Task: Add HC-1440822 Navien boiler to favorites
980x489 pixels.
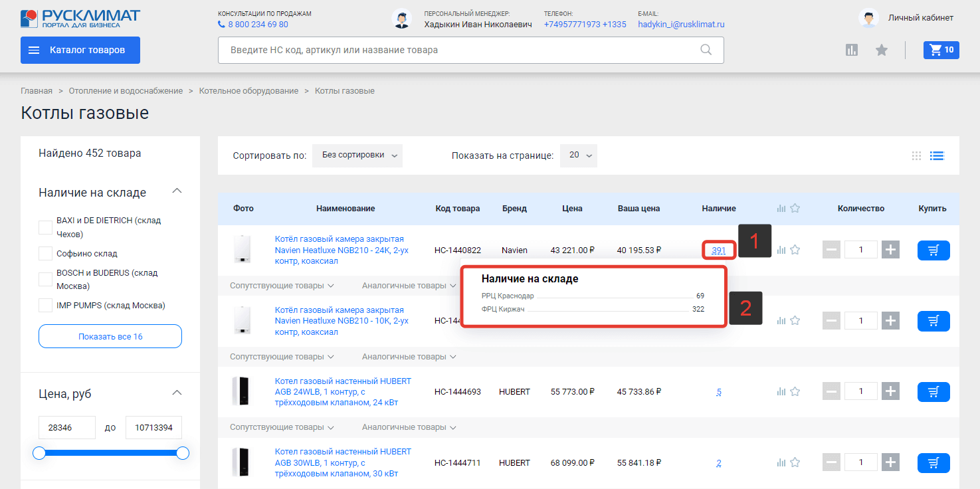Action: [x=795, y=250]
